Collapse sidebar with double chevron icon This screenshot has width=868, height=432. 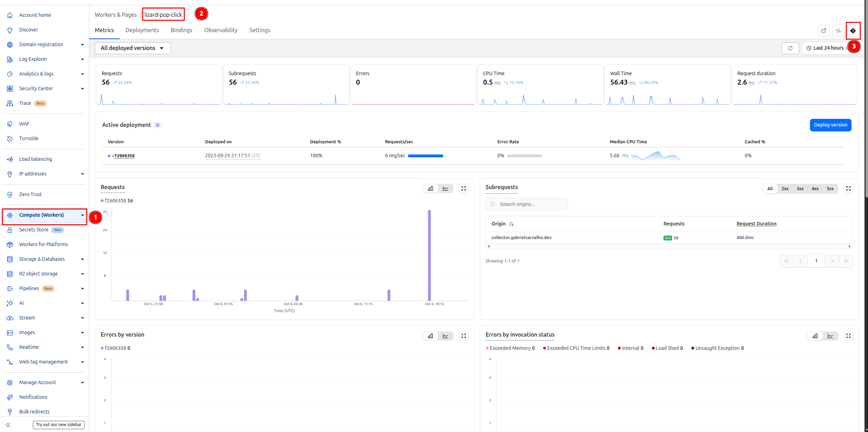8,425
